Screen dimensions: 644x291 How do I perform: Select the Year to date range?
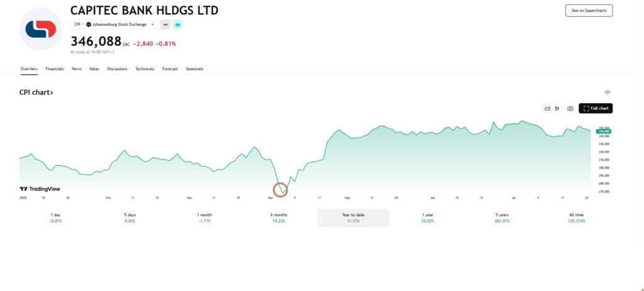(353, 217)
